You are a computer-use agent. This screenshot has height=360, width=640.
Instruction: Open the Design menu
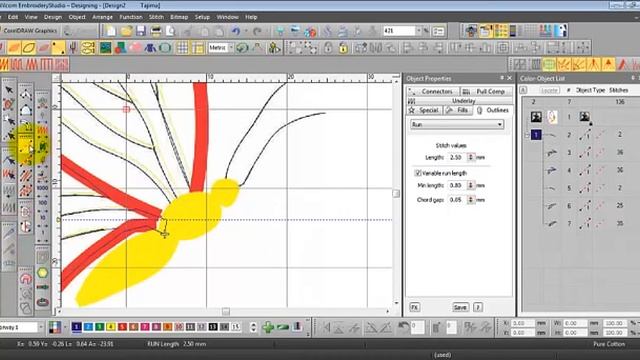53,17
